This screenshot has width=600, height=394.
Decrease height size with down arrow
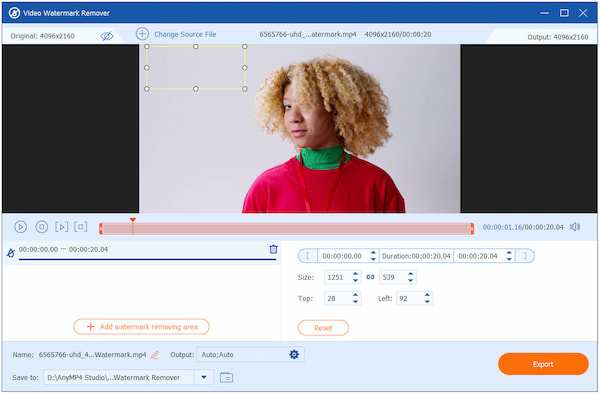411,281
